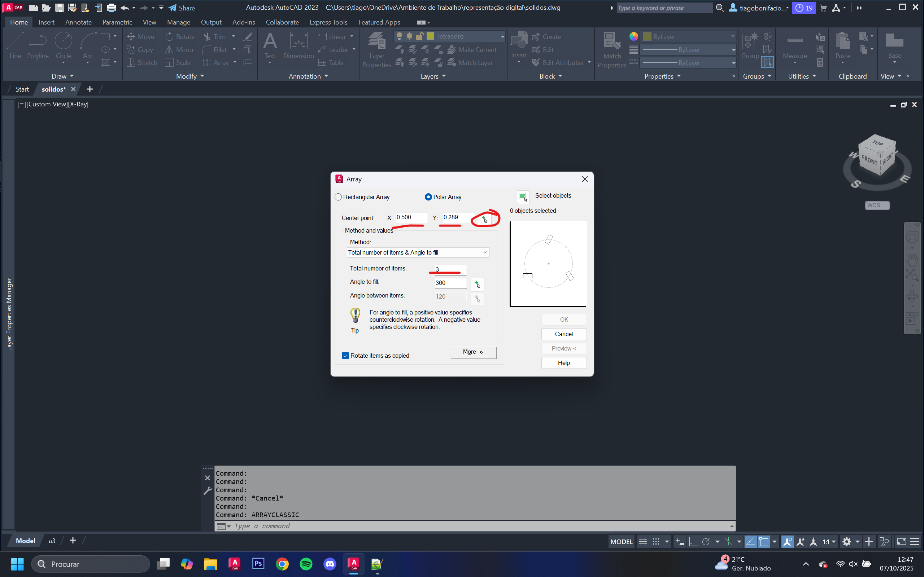Open the Method dropdown in Array dialog
The image size is (924, 577).
coord(418,252)
